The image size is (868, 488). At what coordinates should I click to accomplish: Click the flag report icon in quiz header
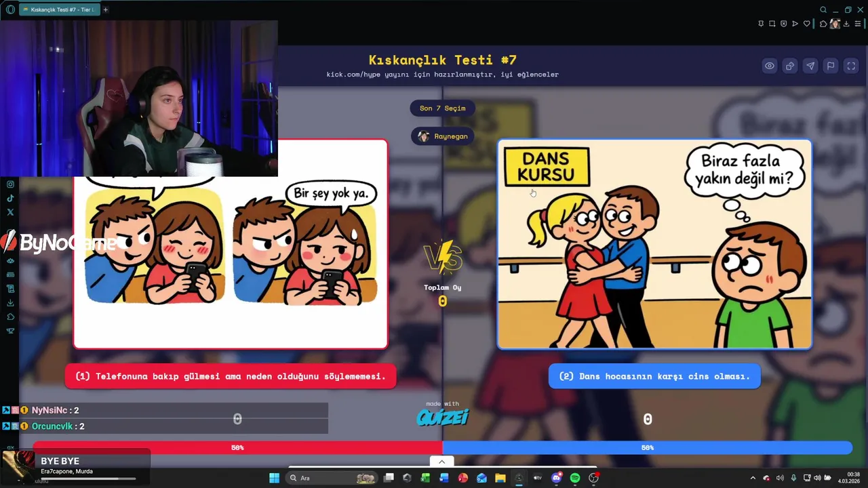830,66
